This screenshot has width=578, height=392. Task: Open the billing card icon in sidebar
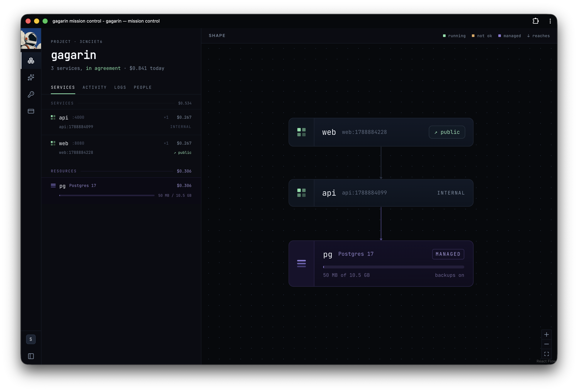(x=31, y=111)
